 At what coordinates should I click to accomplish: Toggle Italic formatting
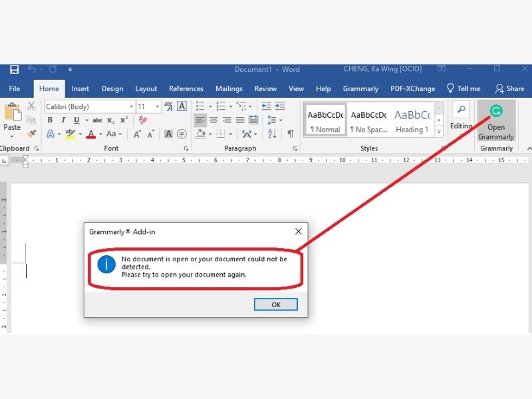pos(63,120)
